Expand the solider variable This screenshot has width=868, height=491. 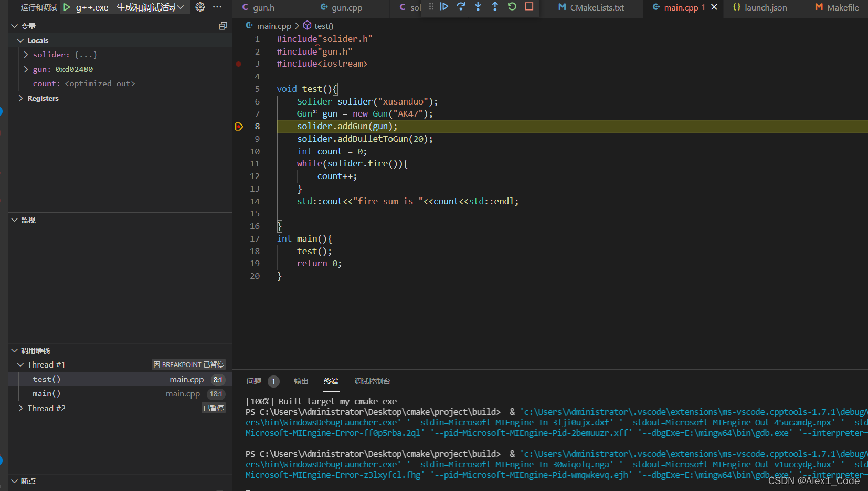coord(26,55)
